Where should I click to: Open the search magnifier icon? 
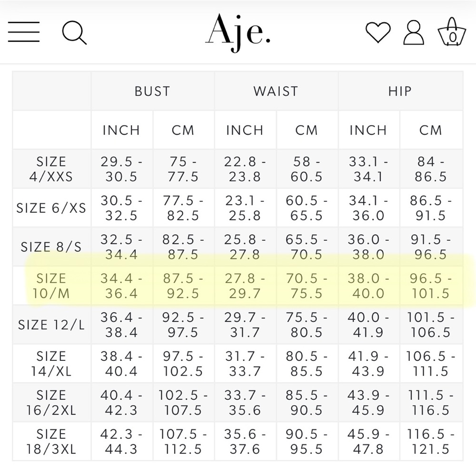[x=74, y=32]
